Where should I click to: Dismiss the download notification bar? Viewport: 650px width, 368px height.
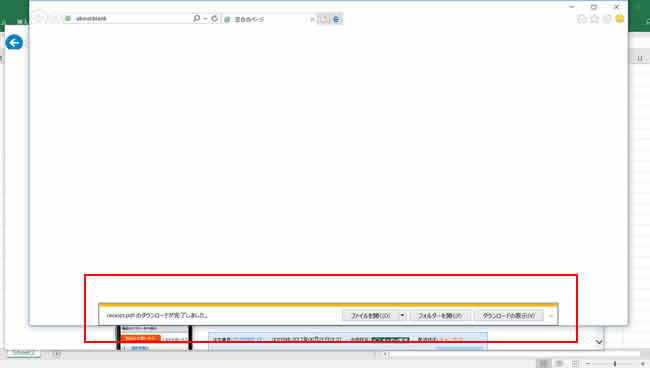[551, 316]
